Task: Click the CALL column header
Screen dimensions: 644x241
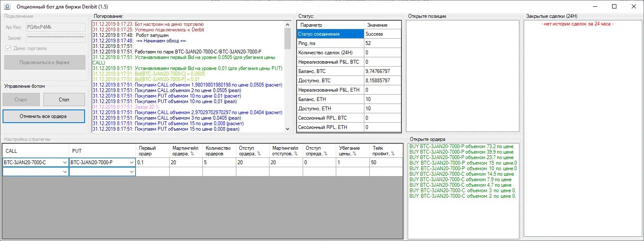Action: click(x=36, y=151)
